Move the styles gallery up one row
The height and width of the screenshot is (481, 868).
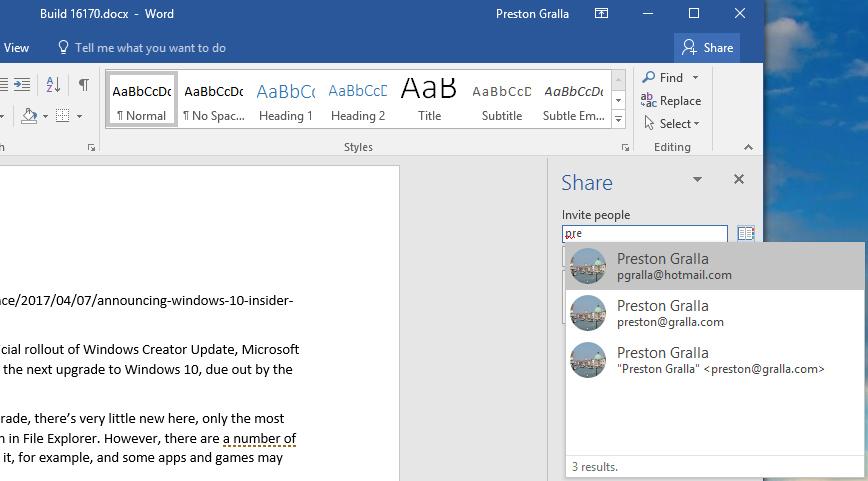(x=618, y=80)
